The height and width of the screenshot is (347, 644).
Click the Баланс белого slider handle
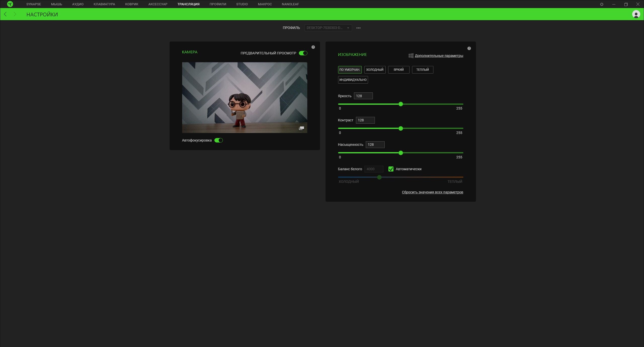(x=379, y=177)
